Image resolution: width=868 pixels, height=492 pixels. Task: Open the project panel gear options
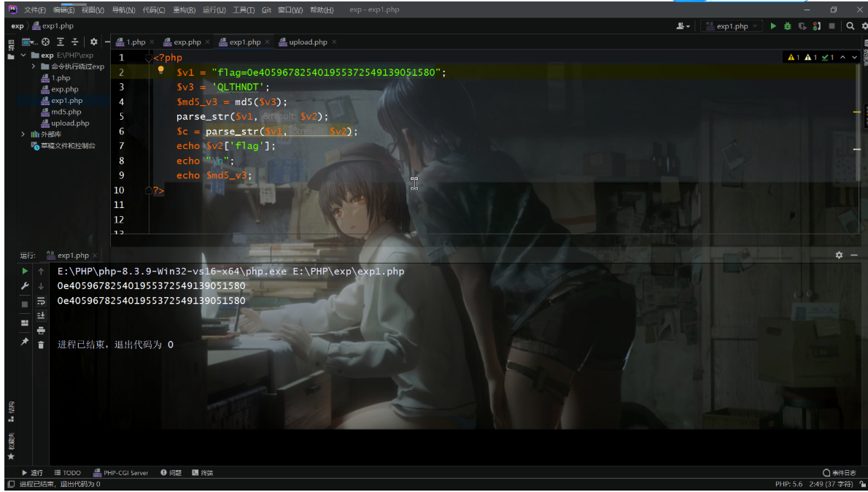[93, 42]
